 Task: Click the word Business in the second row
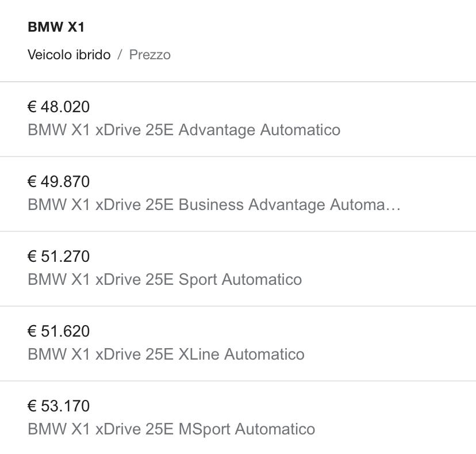(211, 204)
